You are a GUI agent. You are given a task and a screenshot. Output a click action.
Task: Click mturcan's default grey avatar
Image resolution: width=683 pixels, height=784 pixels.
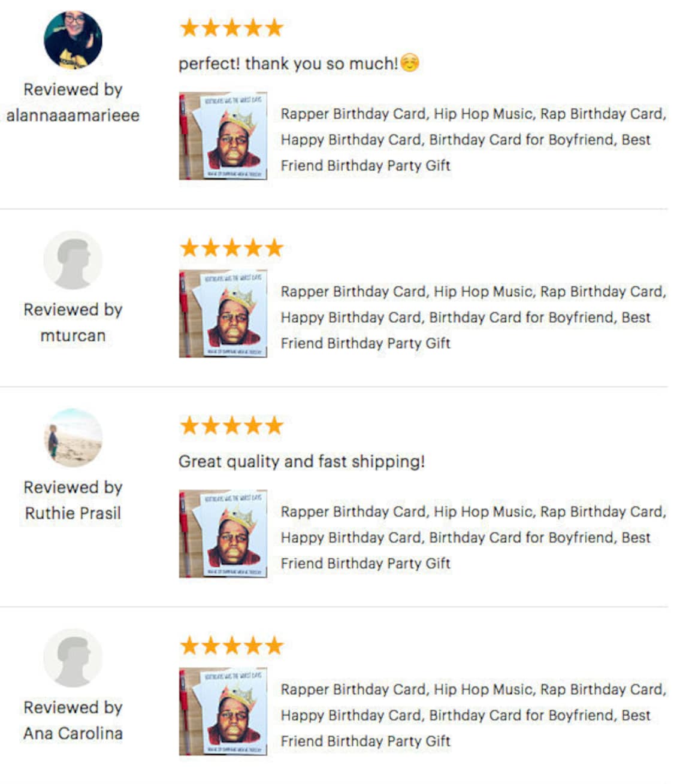[x=73, y=260]
